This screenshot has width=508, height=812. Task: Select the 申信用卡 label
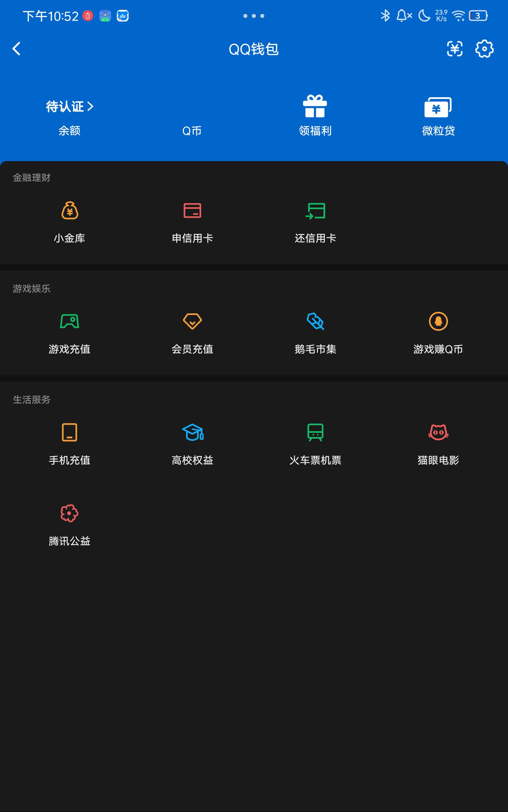click(x=192, y=238)
